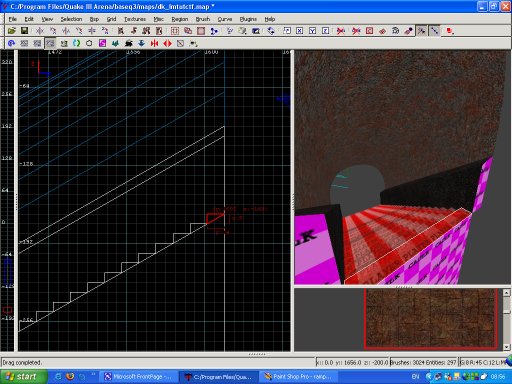The image size is (512, 384).
Task: Click the icon left of the depressed wand button
Action: [x=408, y=31]
